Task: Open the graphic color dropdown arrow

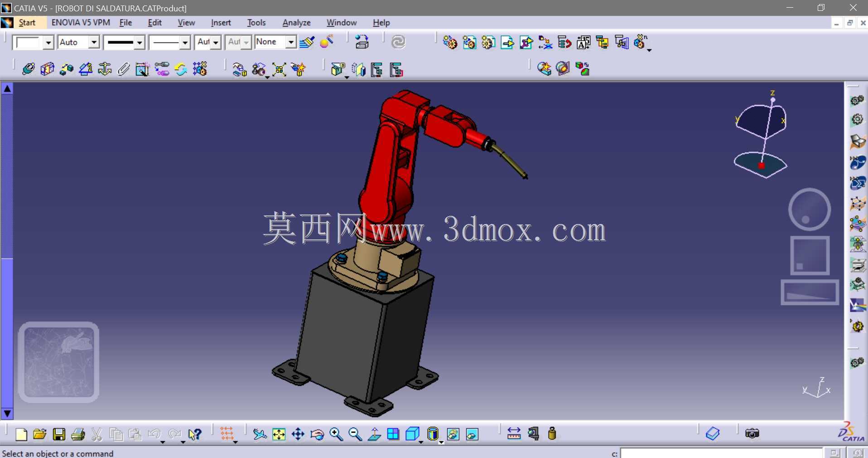Action: [48, 43]
